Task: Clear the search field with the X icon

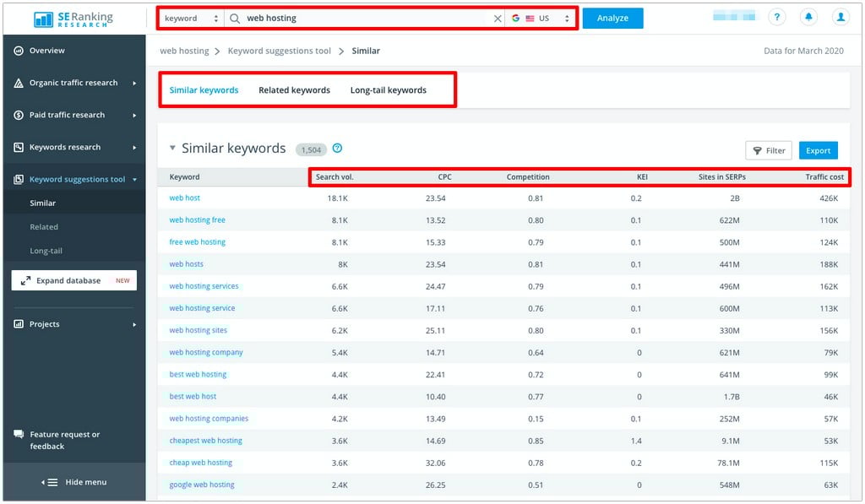Action: 498,17
